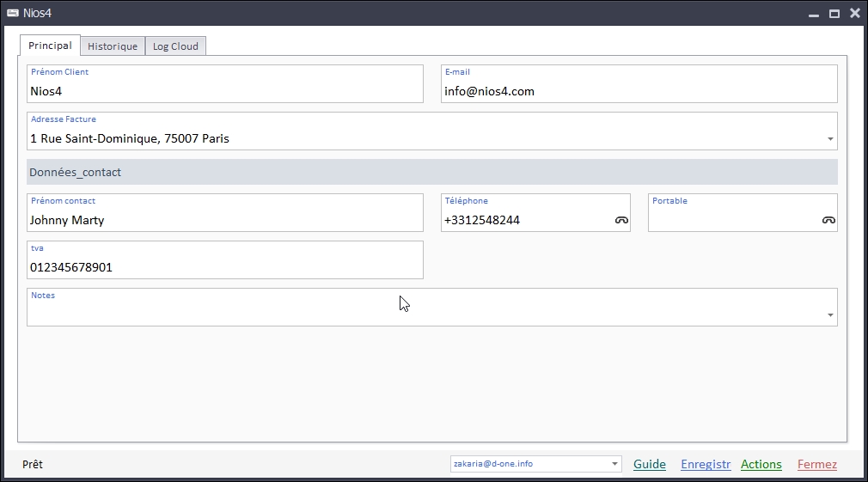Click the call icon in Portable field

pyautogui.click(x=828, y=221)
